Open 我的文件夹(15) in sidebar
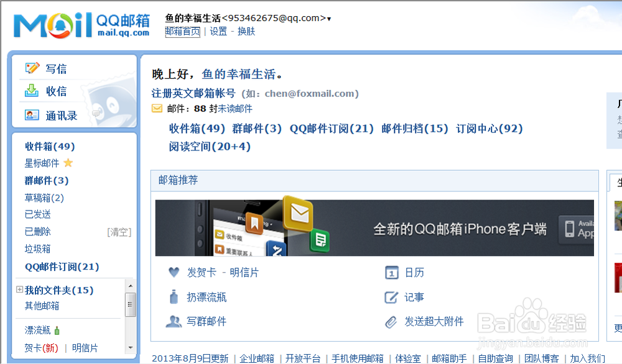 coord(59,290)
